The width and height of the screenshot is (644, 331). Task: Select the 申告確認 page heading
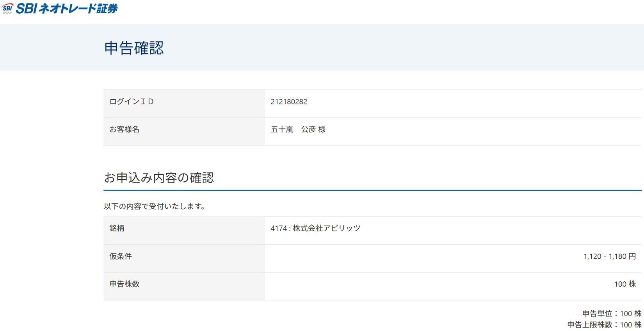tap(134, 48)
